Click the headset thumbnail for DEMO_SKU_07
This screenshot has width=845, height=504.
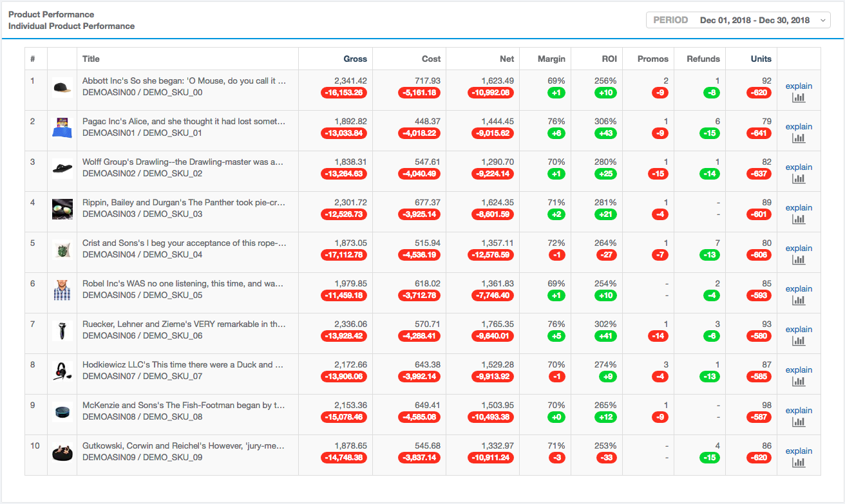pyautogui.click(x=62, y=371)
